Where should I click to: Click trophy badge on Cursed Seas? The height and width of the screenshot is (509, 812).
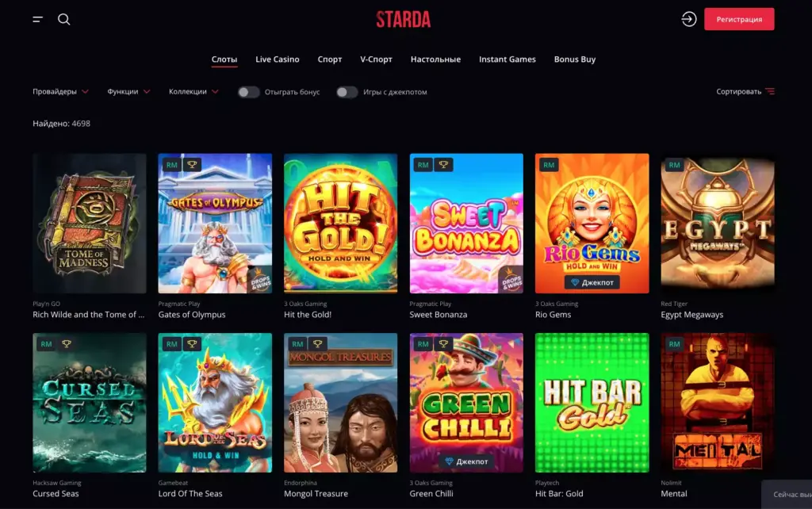pos(67,344)
